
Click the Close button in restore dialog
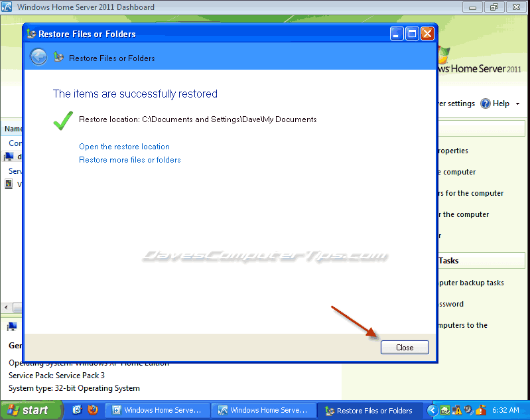point(405,347)
